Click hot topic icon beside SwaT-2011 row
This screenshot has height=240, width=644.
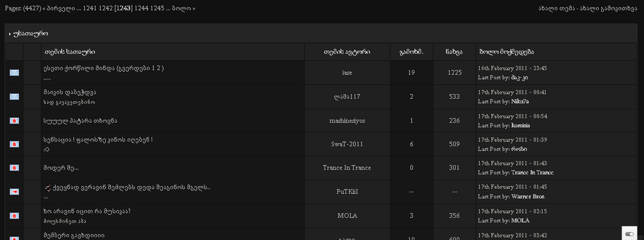tap(14, 144)
